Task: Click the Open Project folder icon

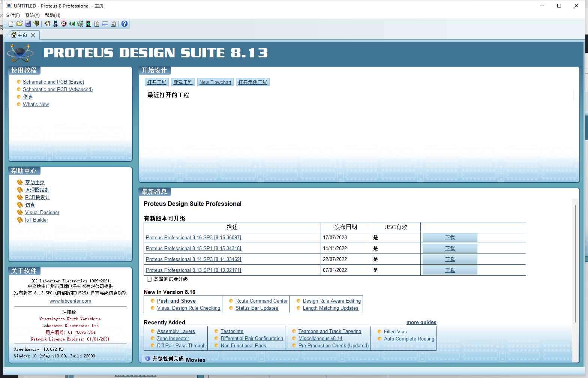Action: [x=19, y=24]
